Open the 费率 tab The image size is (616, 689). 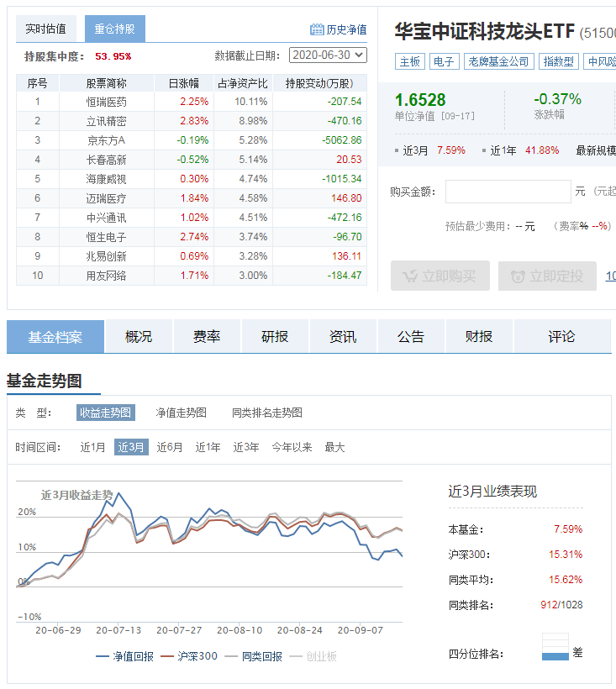pos(207,337)
